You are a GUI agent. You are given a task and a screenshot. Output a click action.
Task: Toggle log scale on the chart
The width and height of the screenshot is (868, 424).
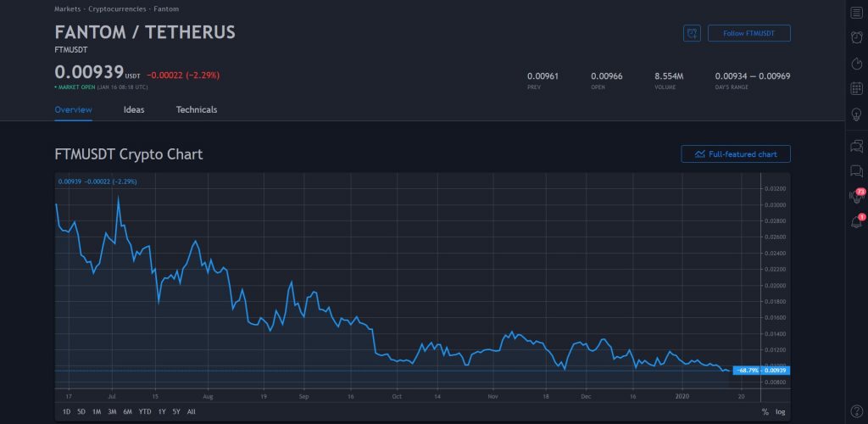point(780,412)
